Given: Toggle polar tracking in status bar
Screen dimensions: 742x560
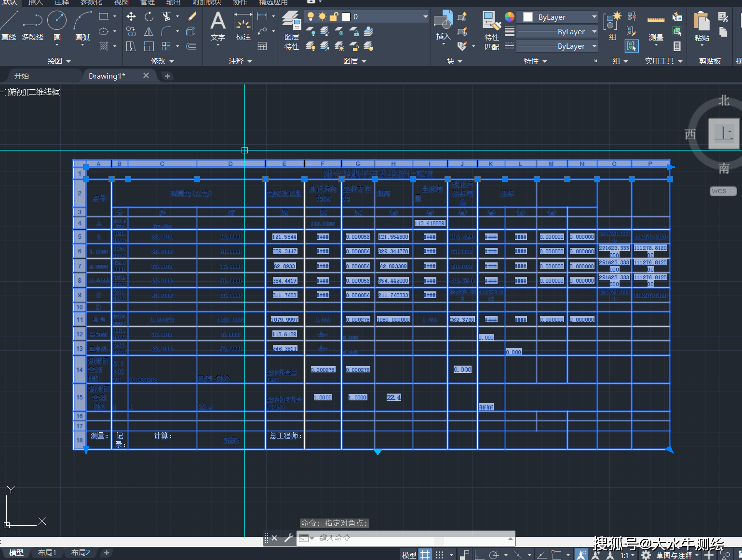Looking at the screenshot, I should [x=494, y=555].
